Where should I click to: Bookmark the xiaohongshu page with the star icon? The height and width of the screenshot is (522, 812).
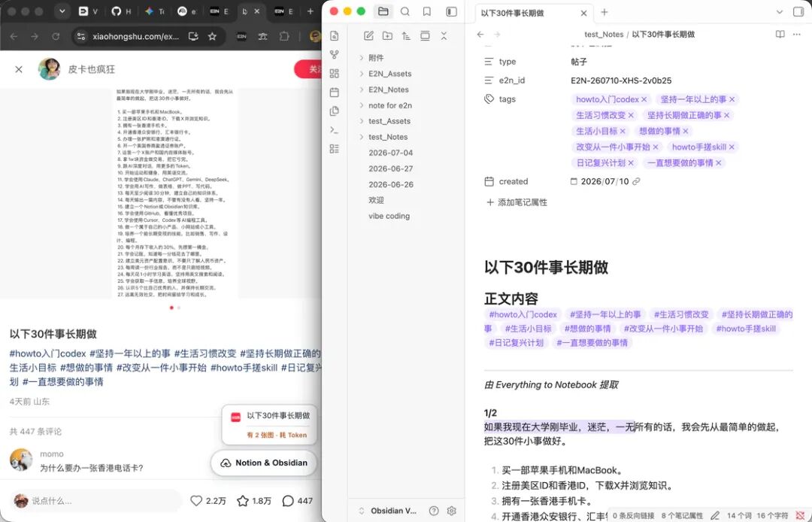pyautogui.click(x=212, y=36)
